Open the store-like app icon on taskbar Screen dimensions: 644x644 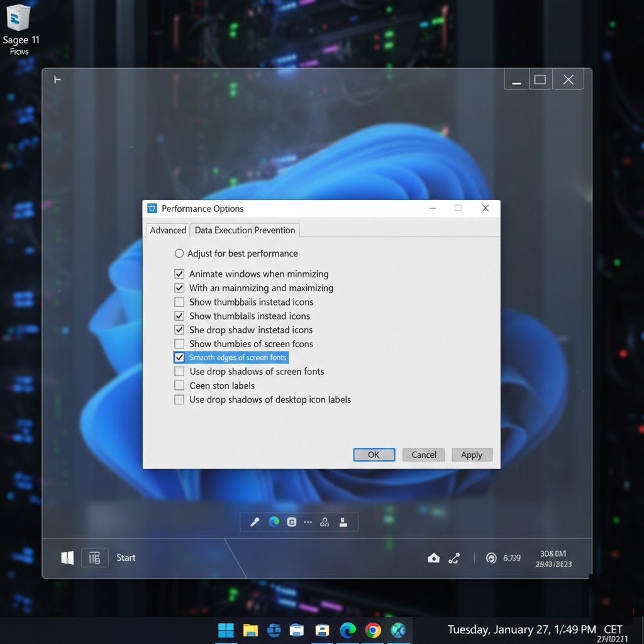click(x=323, y=630)
